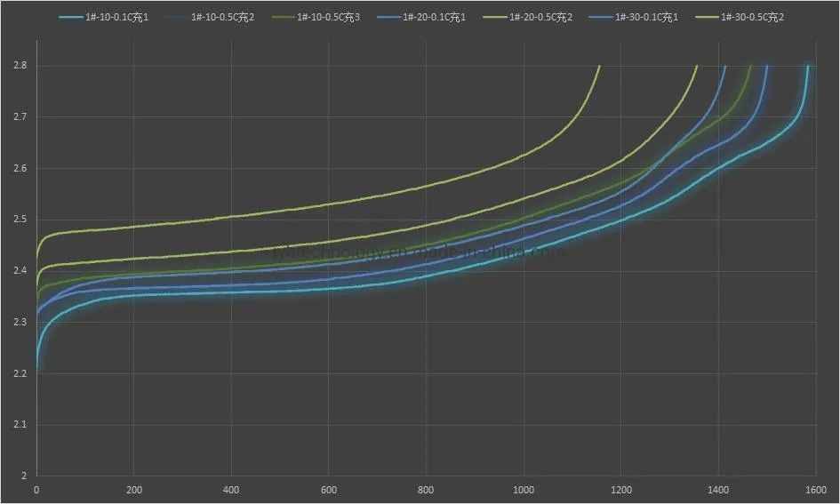This screenshot has height=504, width=840.
Task: Select the 1200 horizontal axis label
Action: [x=620, y=490]
